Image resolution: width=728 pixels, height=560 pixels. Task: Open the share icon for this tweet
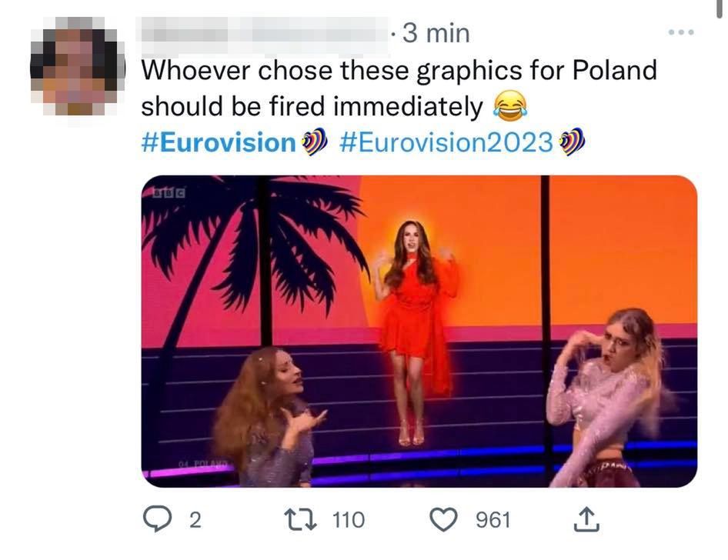[587, 521]
